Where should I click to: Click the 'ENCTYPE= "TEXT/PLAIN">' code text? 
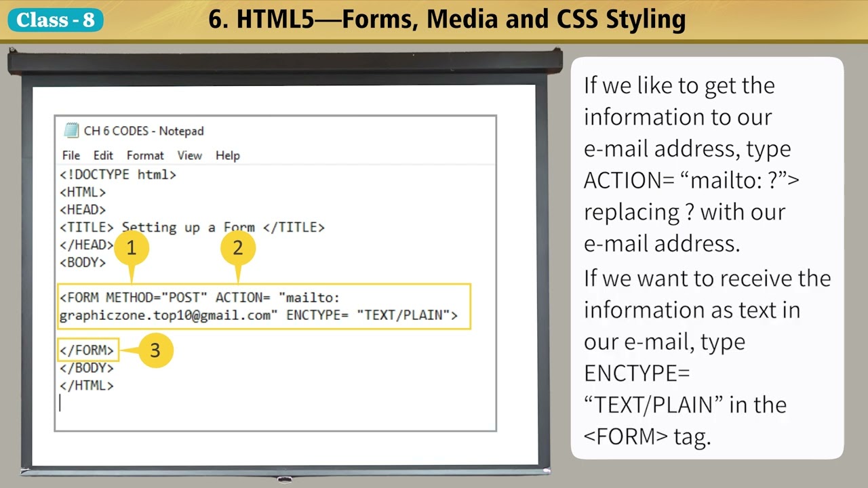(x=372, y=315)
